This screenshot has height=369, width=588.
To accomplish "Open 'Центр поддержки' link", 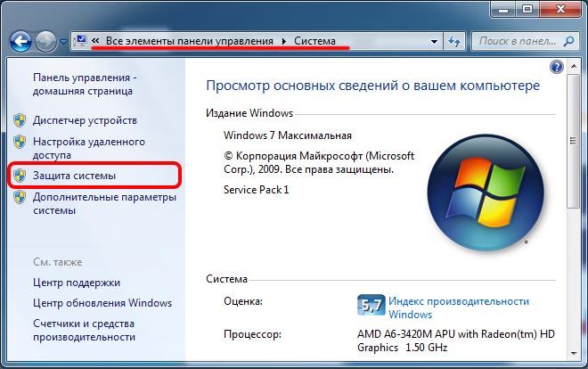I will pos(77,283).
